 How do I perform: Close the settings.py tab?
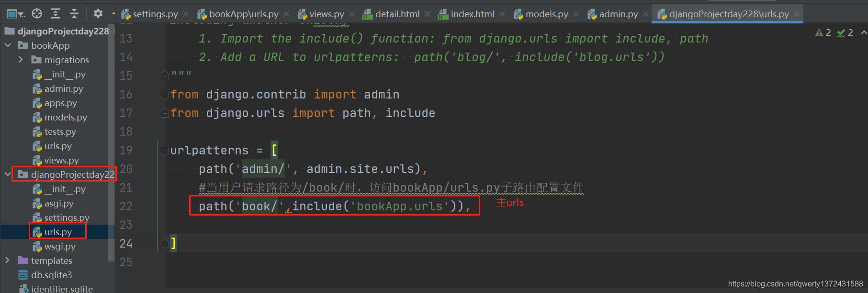tap(186, 14)
